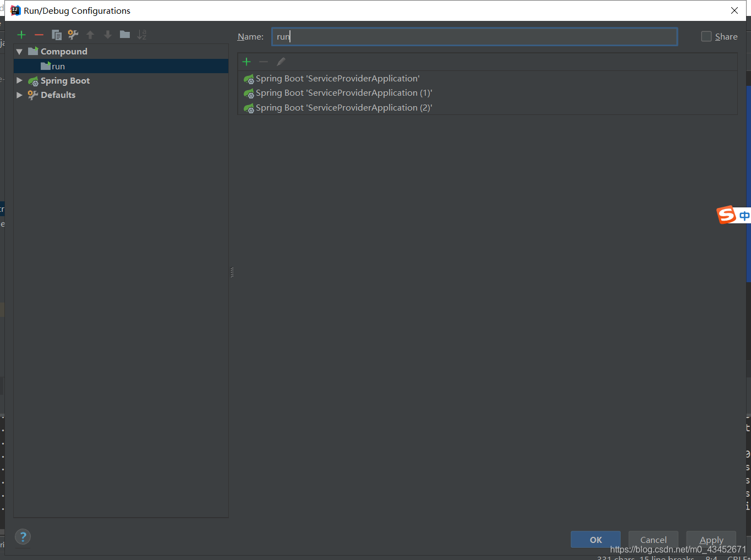Edit the compound list entry with the pencil

click(281, 62)
